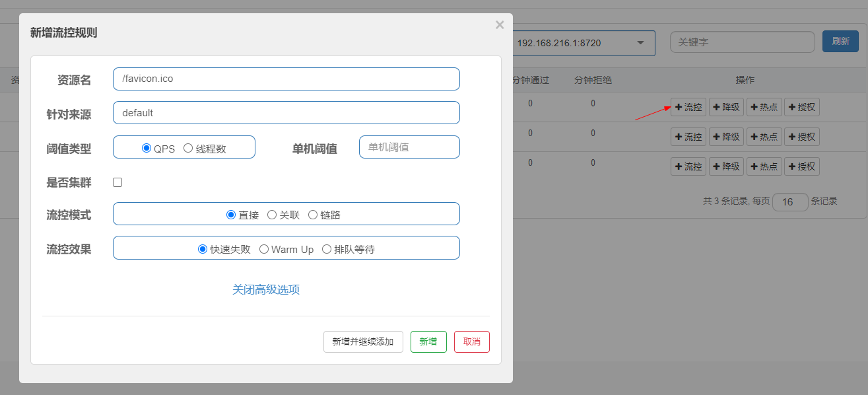
Task: Click the 资源名 input field
Action: coord(286,79)
